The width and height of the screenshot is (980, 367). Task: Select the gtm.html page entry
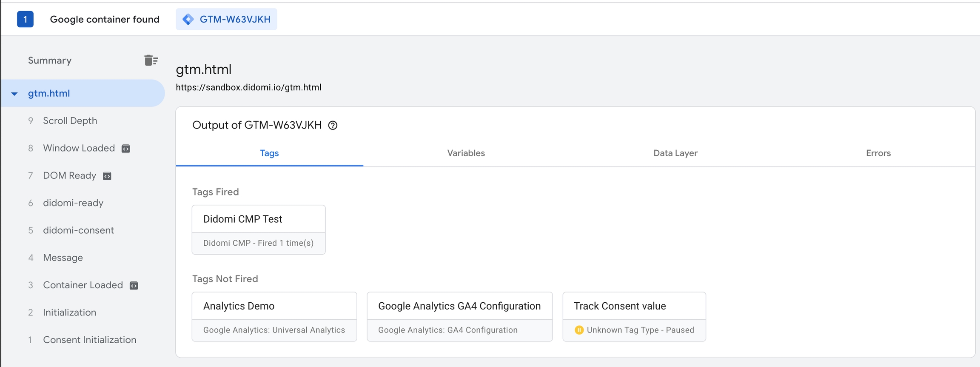coord(83,93)
